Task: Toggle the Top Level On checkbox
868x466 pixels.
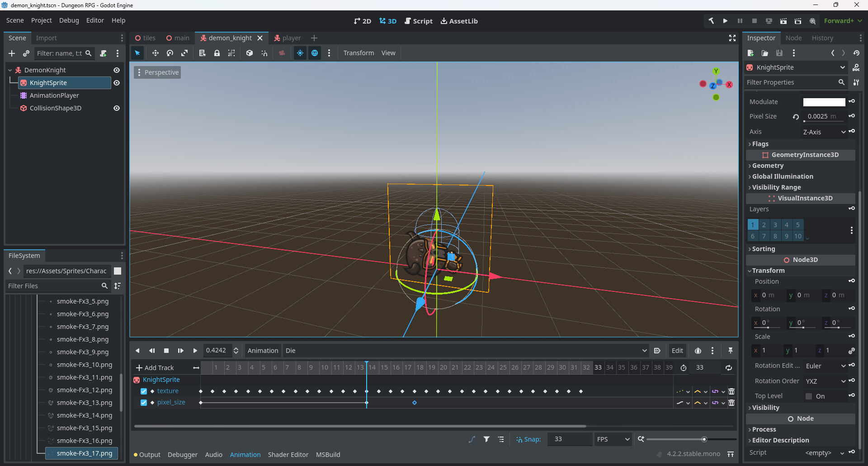Action: pos(809,396)
